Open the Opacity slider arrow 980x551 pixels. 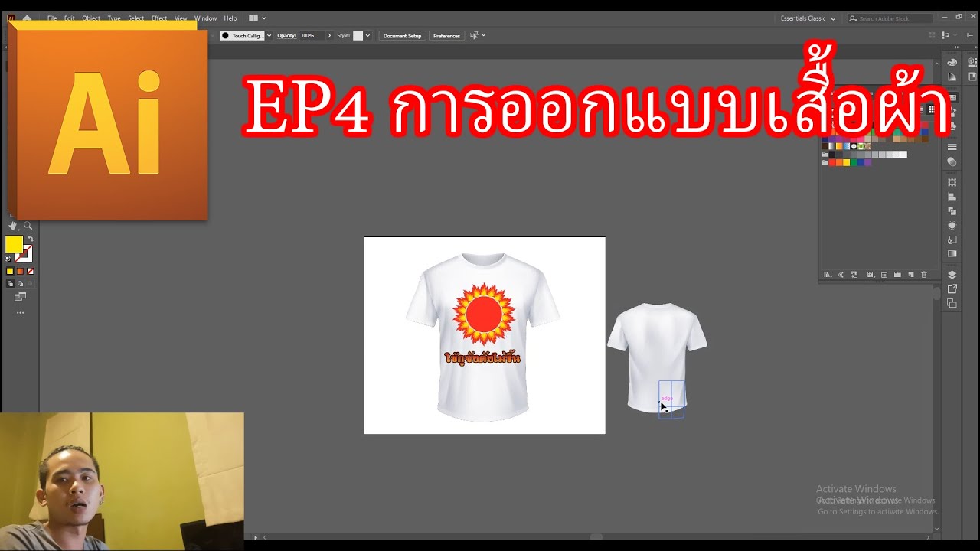click(x=329, y=36)
